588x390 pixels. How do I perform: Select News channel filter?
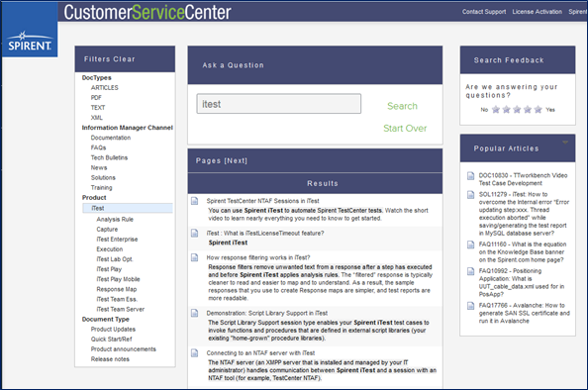click(x=99, y=167)
